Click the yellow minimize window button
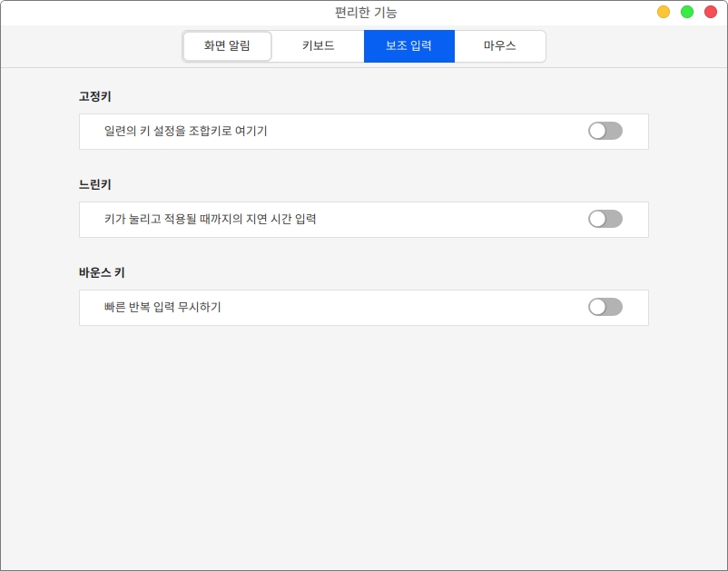 click(664, 12)
